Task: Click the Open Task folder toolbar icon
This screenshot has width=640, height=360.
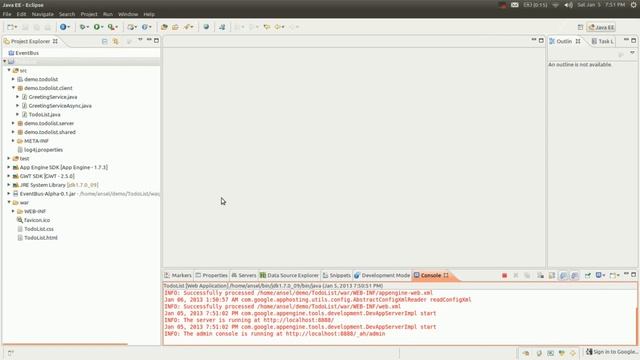Action: point(175,27)
